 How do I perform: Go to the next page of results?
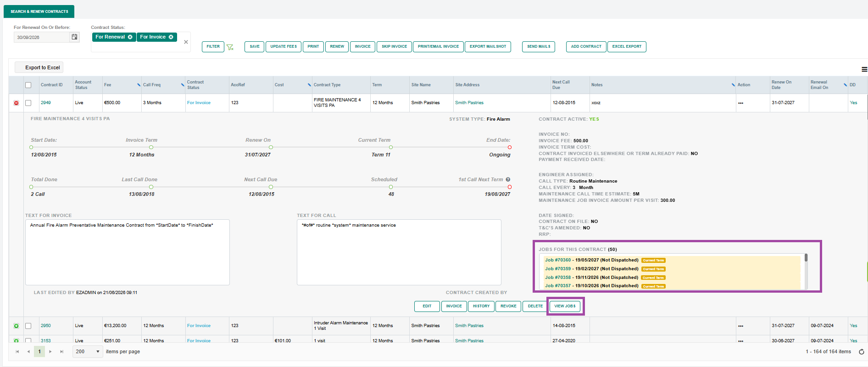pyautogui.click(x=50, y=352)
